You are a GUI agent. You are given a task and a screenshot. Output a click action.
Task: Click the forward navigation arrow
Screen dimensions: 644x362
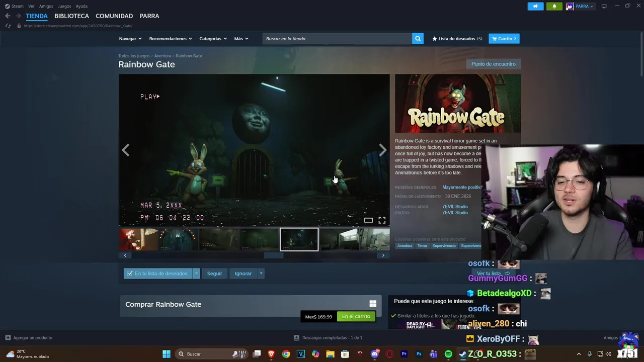pos(18,16)
